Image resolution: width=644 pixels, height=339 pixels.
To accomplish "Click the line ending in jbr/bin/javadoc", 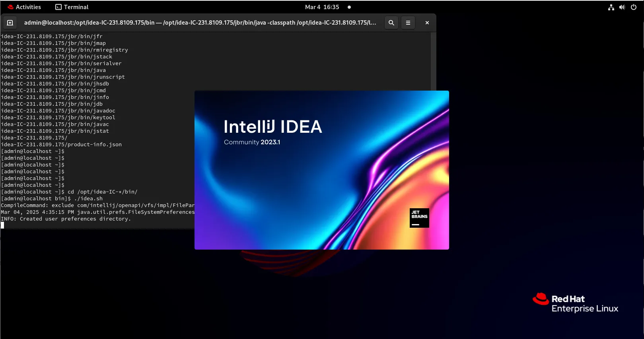I will (x=58, y=110).
